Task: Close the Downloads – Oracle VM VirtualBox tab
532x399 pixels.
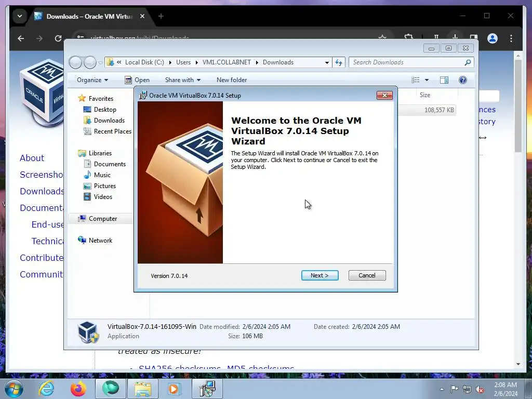Action: (142, 16)
